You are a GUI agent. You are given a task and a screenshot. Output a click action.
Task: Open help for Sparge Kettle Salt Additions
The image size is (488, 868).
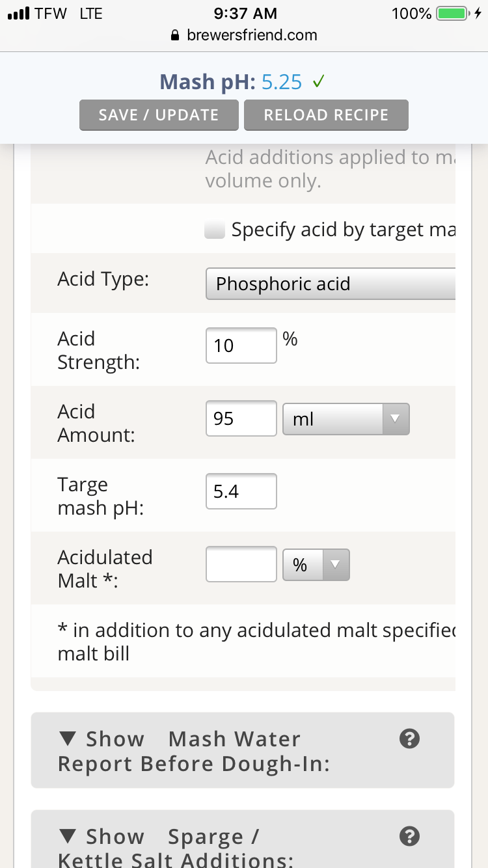tap(409, 836)
